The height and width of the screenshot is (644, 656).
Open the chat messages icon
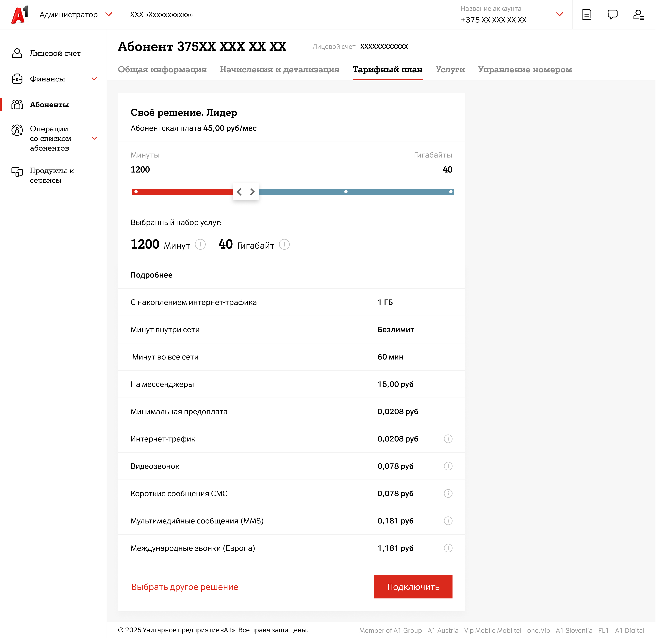(612, 14)
